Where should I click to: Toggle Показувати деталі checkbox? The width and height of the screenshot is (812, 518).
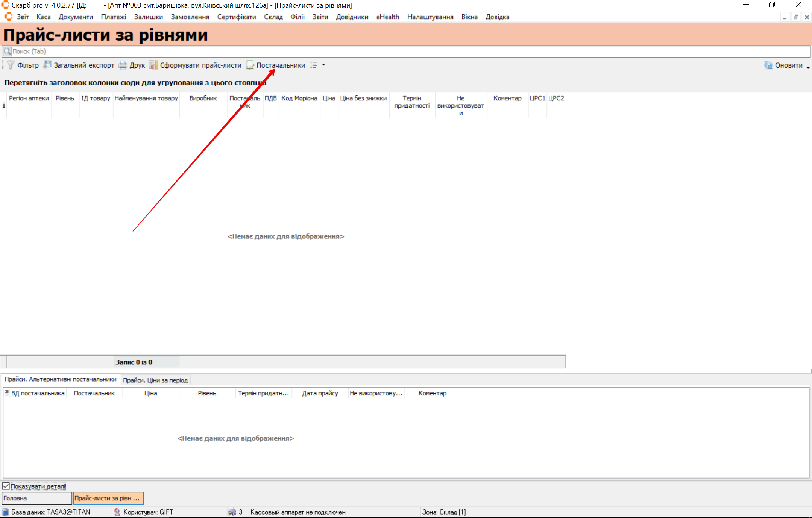point(6,486)
